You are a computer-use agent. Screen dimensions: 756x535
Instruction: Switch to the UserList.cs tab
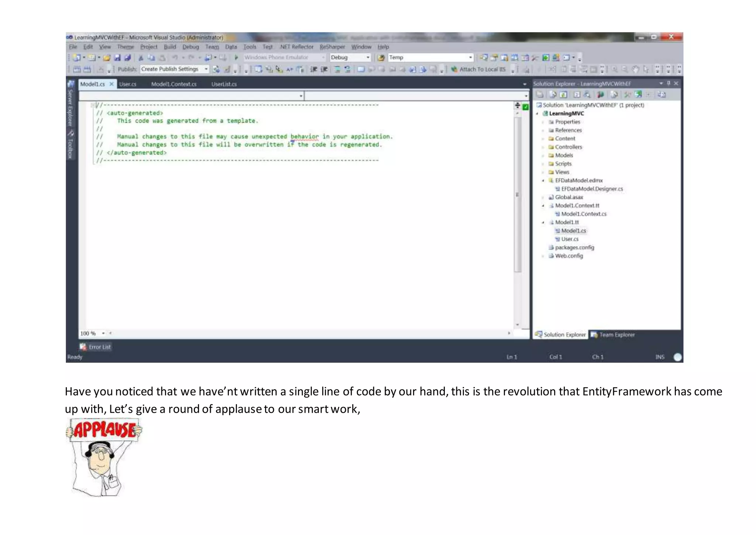point(224,84)
